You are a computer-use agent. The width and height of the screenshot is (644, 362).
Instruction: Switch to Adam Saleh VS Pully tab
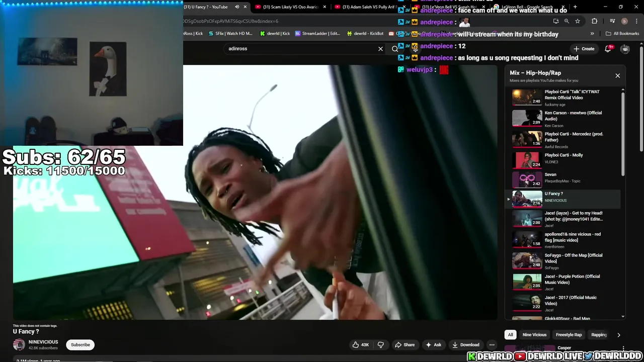coord(370,7)
